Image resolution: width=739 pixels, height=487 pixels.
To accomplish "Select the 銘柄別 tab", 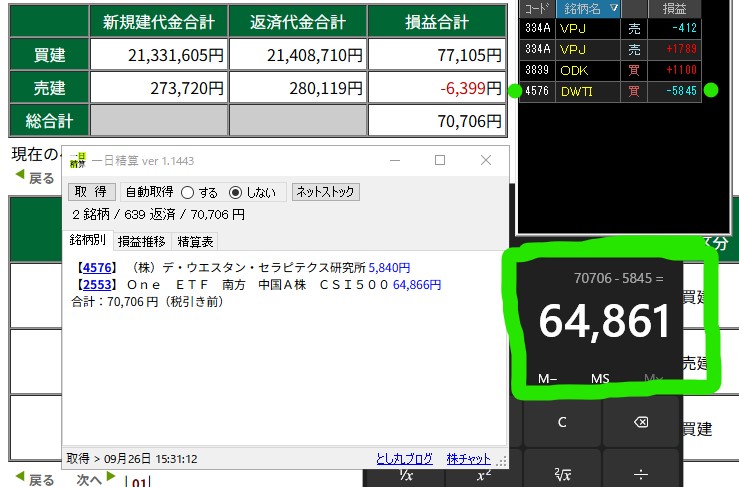I will coord(88,241).
